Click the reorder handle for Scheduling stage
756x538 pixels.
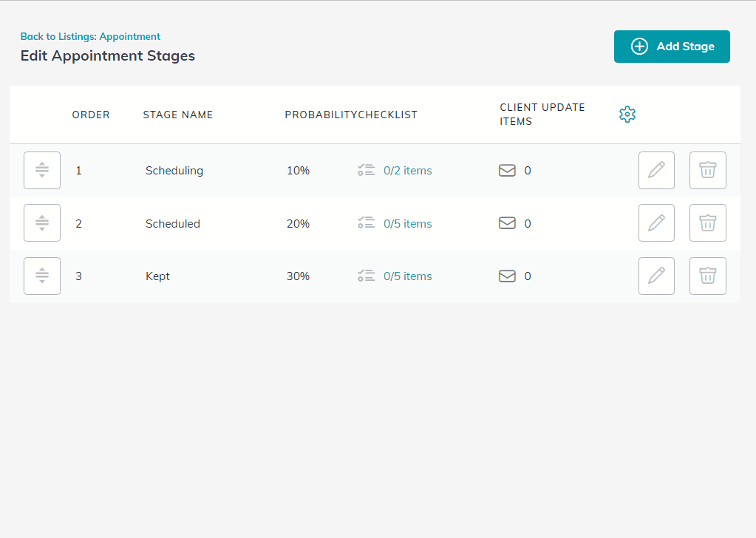point(42,170)
